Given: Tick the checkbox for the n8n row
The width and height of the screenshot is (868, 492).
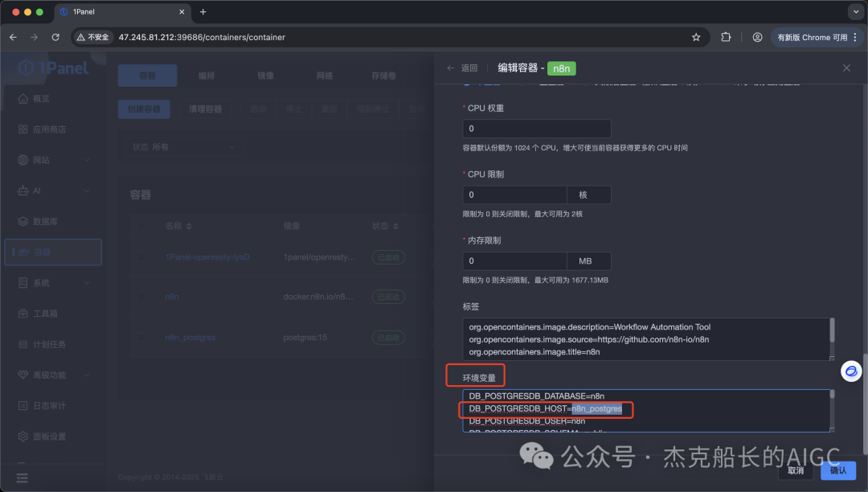Looking at the screenshot, I should tap(141, 297).
